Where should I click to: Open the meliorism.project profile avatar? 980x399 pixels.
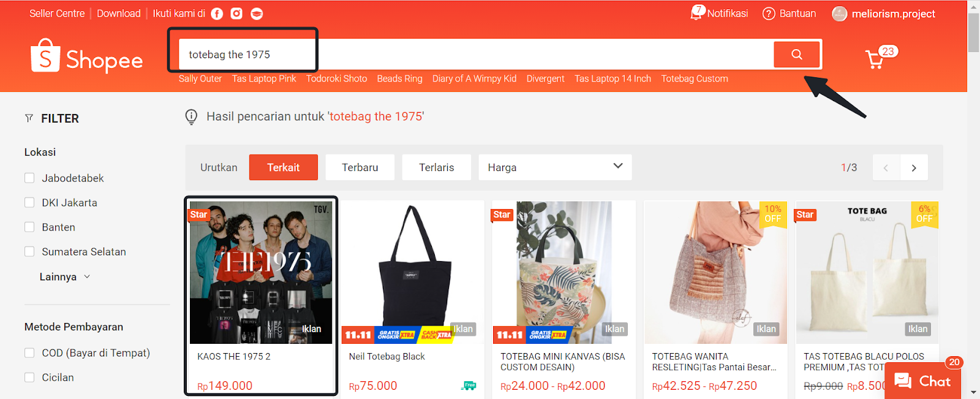point(839,13)
